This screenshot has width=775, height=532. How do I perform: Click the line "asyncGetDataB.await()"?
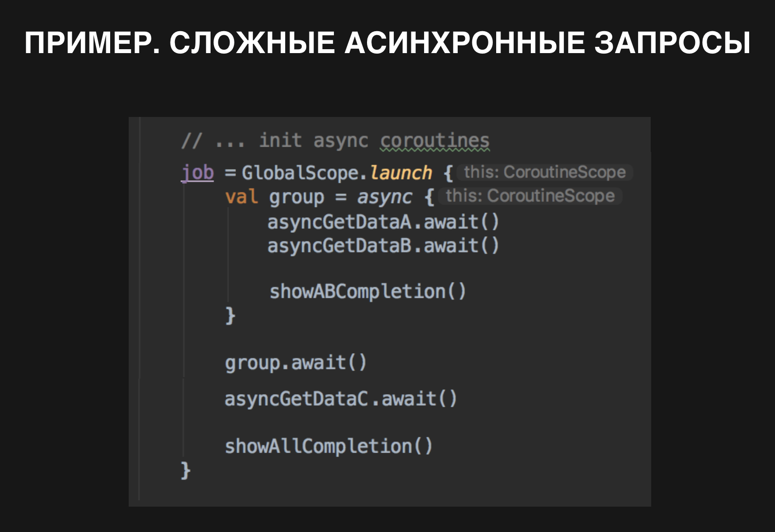383,246
